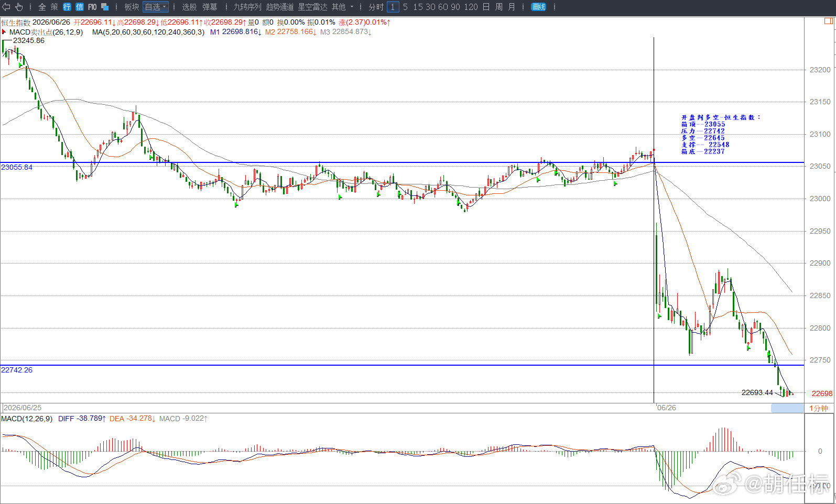Click the overlapping windows layout icon

click(105, 7)
